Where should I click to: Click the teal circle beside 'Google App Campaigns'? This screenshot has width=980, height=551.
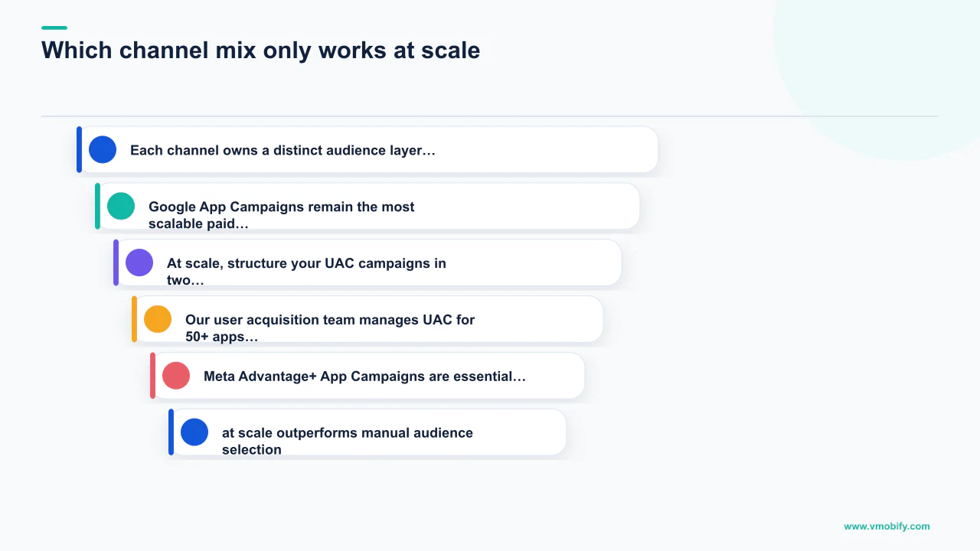(x=121, y=206)
